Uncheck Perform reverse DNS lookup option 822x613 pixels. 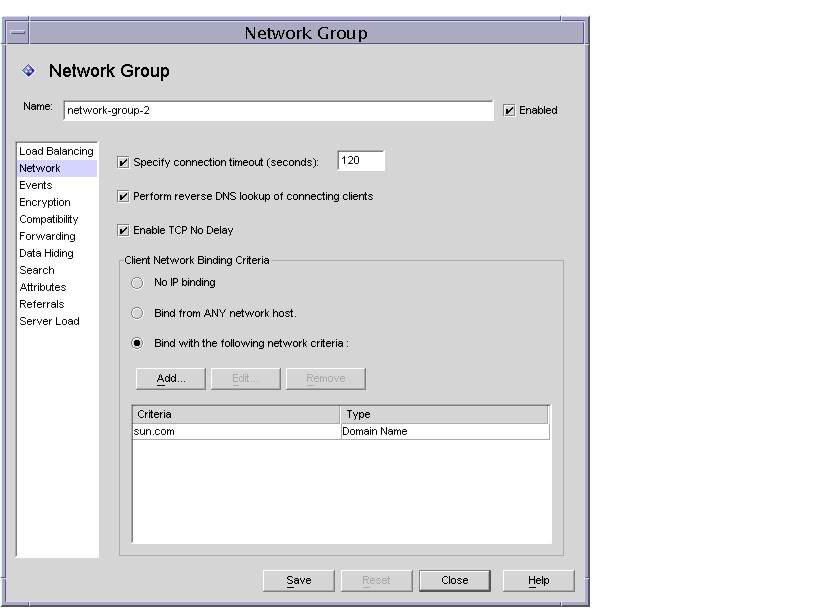124,196
